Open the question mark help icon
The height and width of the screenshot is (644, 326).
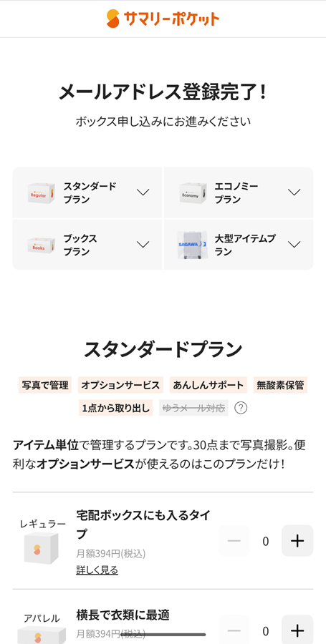pyautogui.click(x=241, y=408)
